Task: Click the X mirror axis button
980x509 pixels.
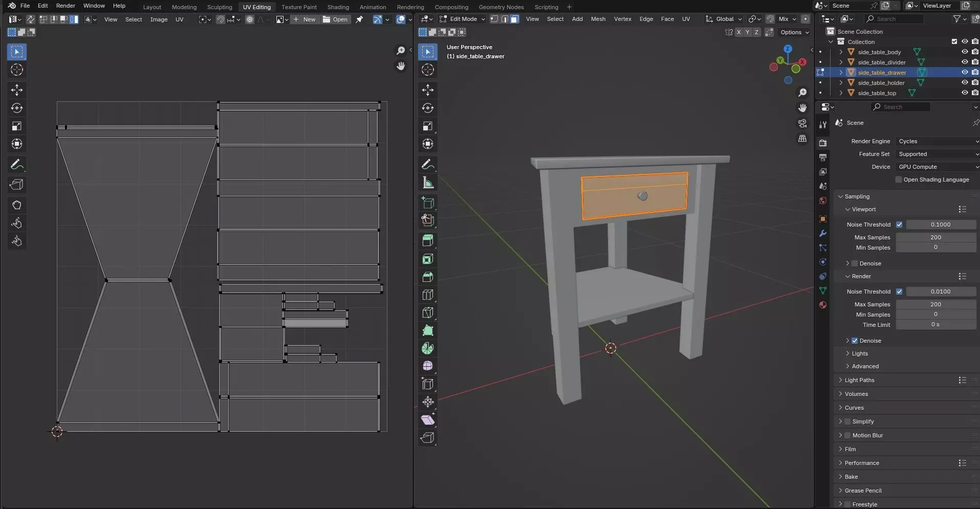Action: coord(738,32)
